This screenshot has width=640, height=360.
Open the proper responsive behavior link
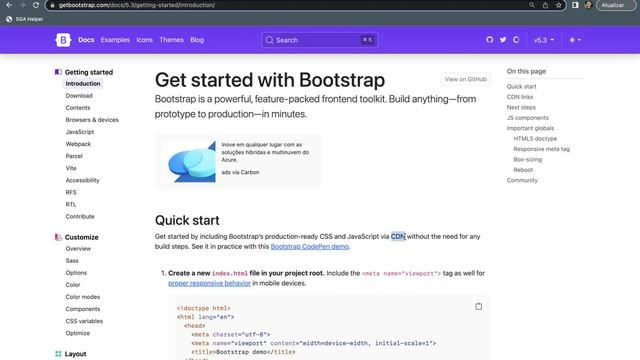[209, 283]
